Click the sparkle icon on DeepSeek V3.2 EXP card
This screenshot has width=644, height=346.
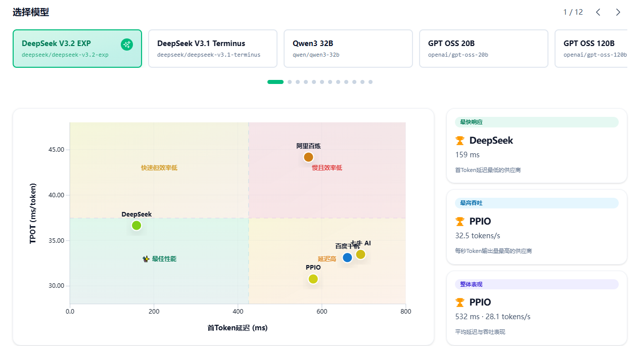[127, 45]
